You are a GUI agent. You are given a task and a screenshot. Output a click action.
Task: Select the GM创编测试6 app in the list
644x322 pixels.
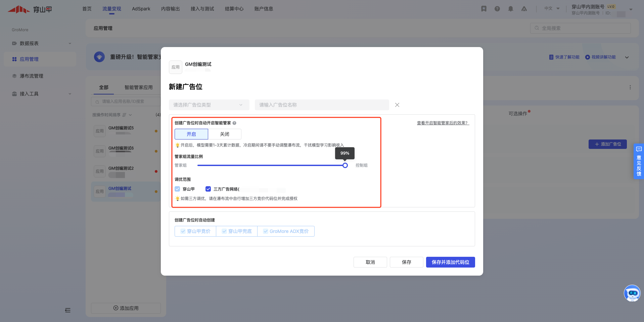(126, 151)
